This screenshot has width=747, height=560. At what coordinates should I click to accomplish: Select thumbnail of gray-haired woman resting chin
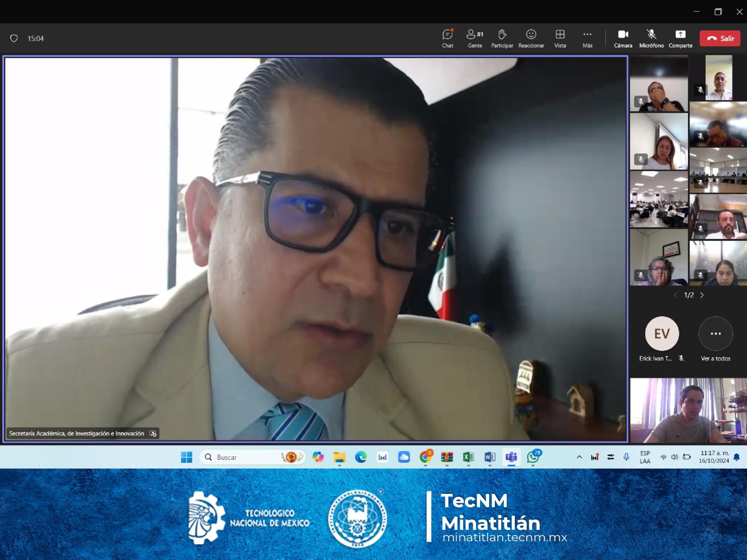[659, 257]
